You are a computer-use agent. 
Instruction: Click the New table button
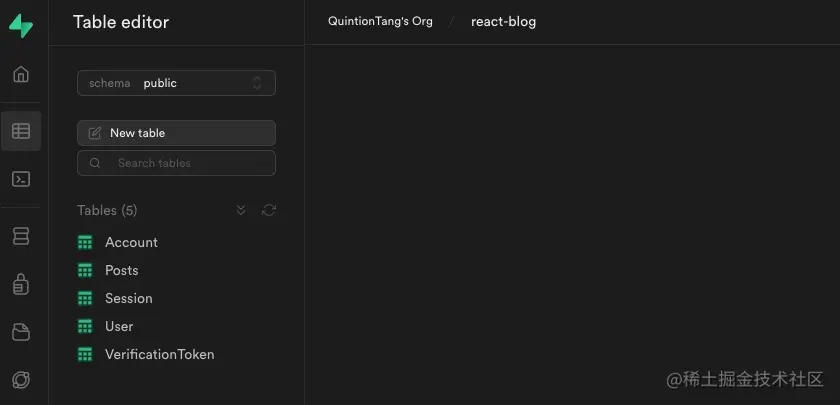pyautogui.click(x=176, y=133)
